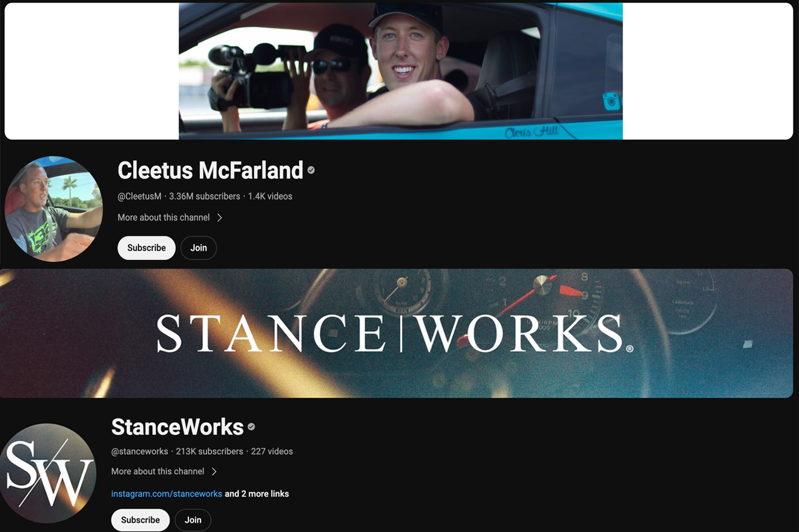The width and height of the screenshot is (799, 532).
Task: Select the @CleetusM handle text
Action: click(x=139, y=196)
